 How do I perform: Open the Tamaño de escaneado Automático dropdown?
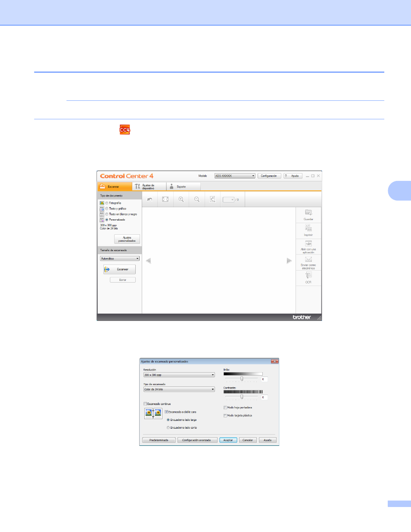120,258
